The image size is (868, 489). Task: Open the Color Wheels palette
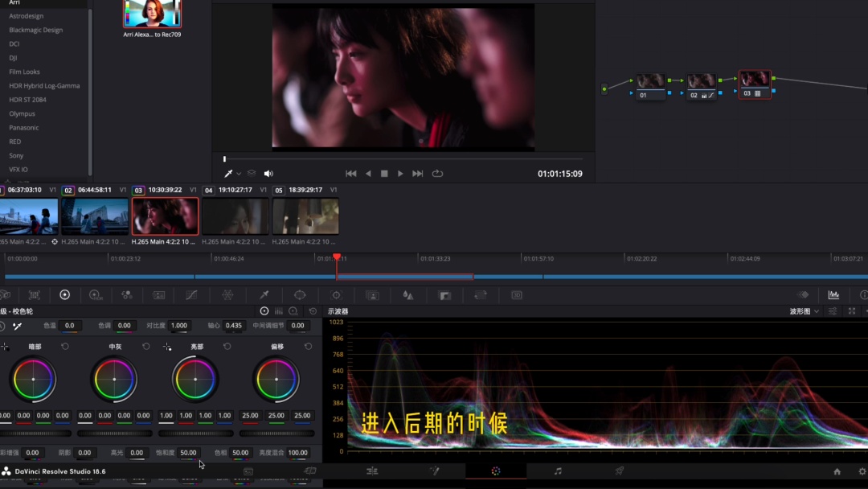[x=65, y=294]
